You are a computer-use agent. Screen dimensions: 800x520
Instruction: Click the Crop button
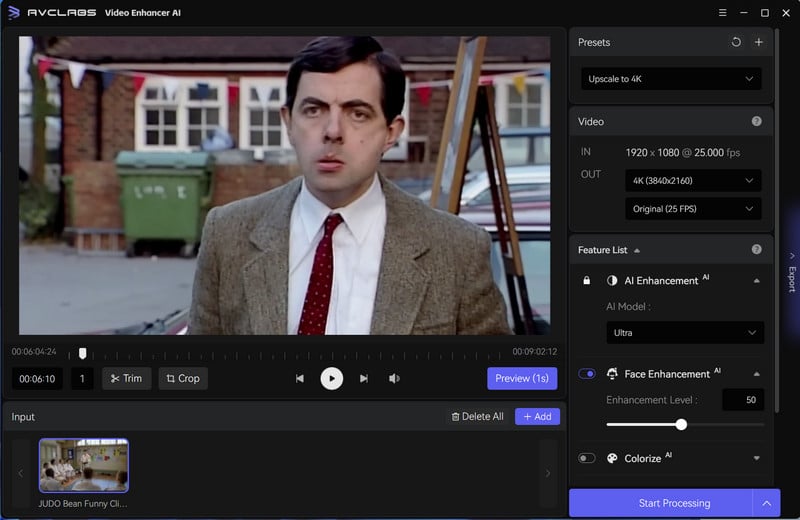coord(183,379)
